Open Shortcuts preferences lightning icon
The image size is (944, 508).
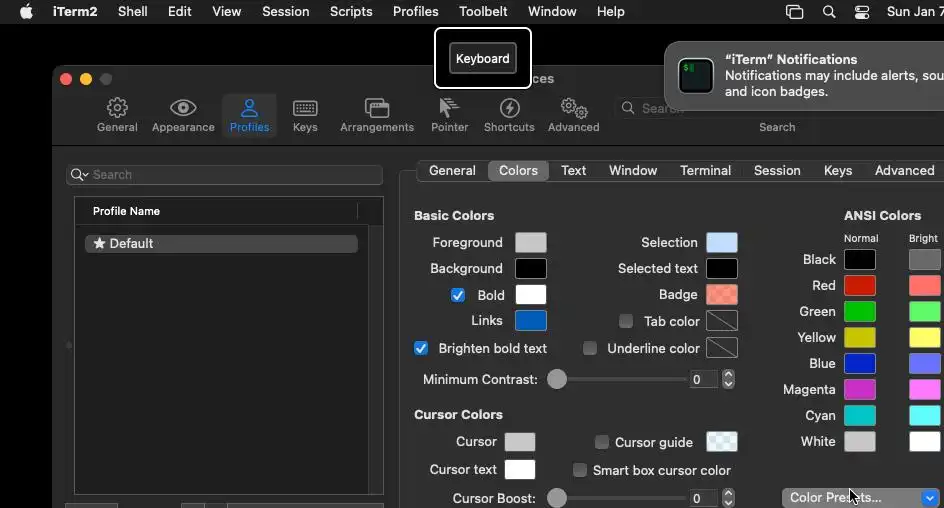(509, 108)
